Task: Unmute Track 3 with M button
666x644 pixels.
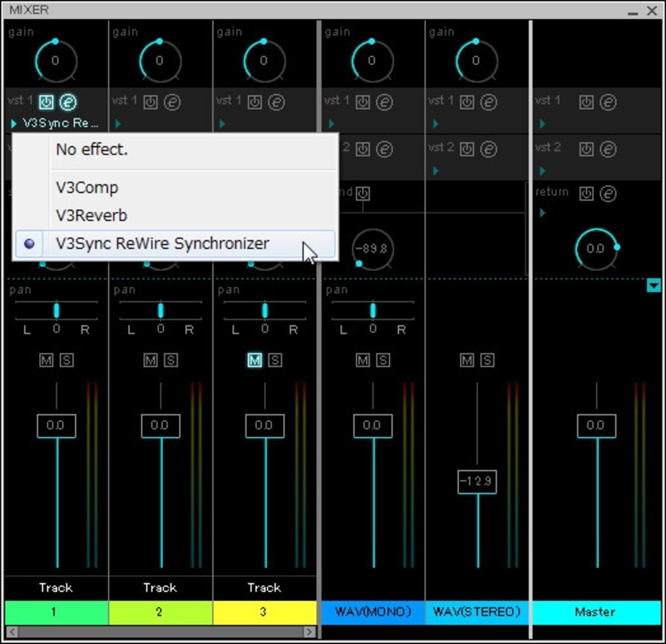Action: point(254,360)
